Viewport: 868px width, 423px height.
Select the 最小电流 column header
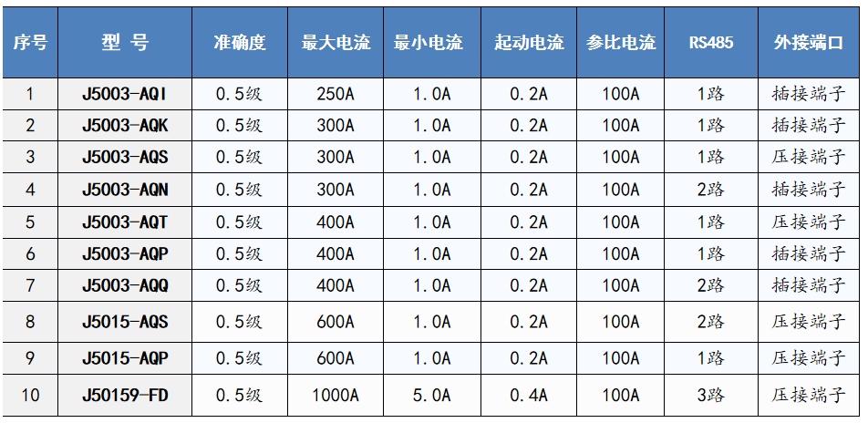[432, 43]
